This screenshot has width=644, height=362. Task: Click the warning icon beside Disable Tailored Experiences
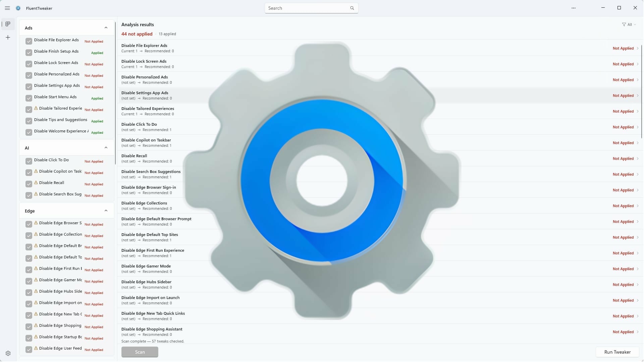[36, 108]
